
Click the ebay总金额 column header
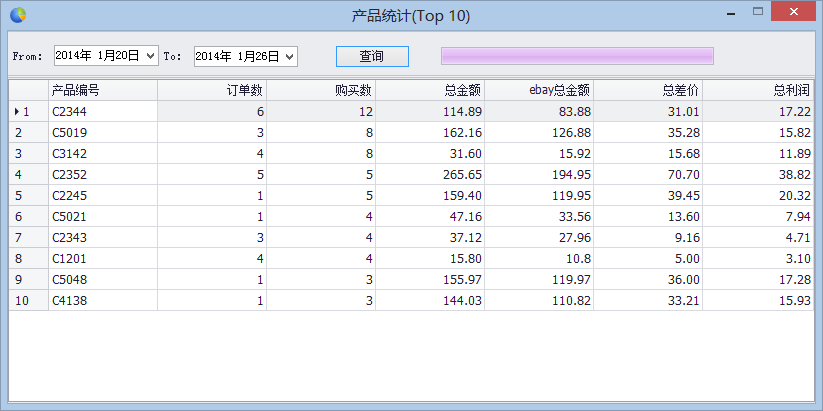coord(539,90)
